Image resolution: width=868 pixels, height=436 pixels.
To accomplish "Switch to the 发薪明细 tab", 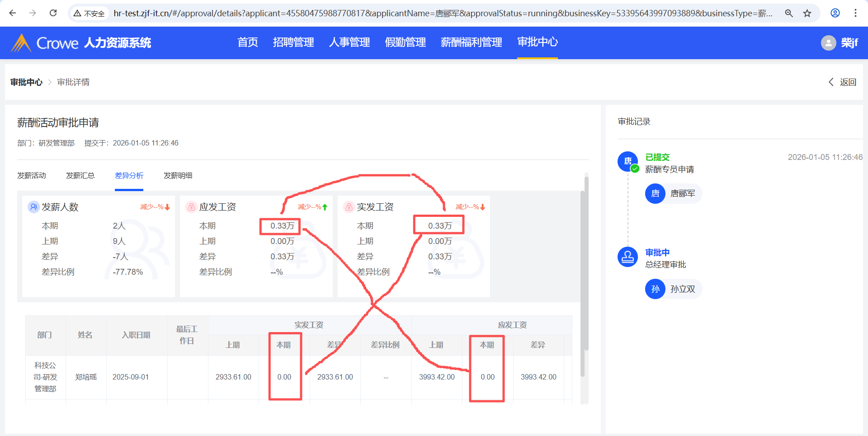I will click(178, 175).
